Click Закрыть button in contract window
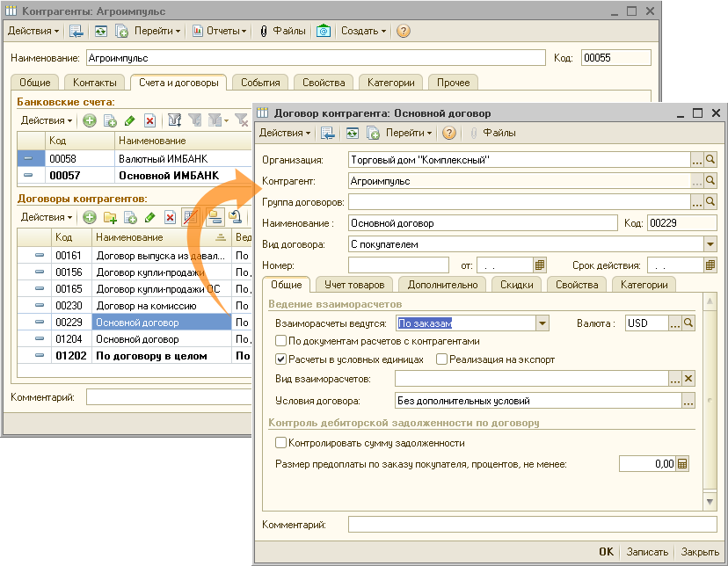The image size is (728, 566). coord(700,552)
